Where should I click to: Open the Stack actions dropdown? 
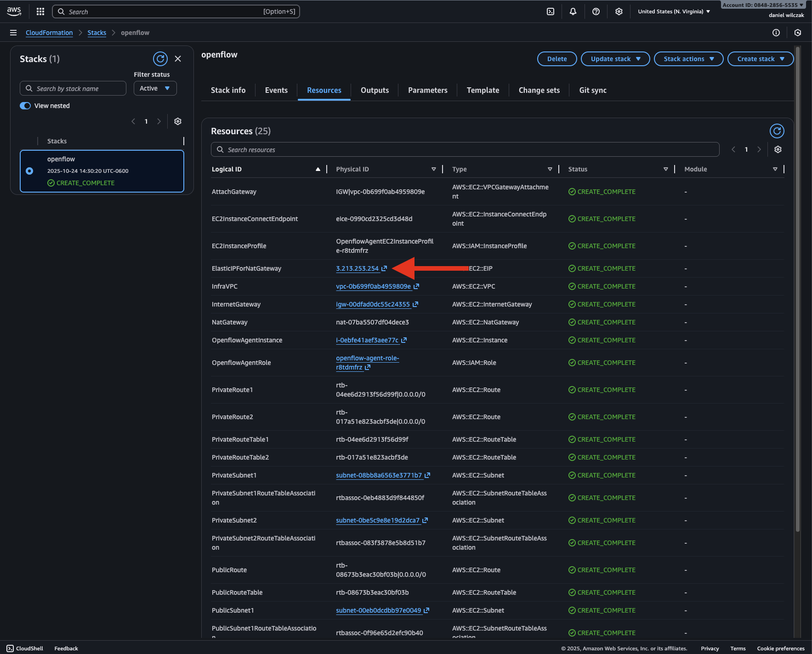coord(688,59)
